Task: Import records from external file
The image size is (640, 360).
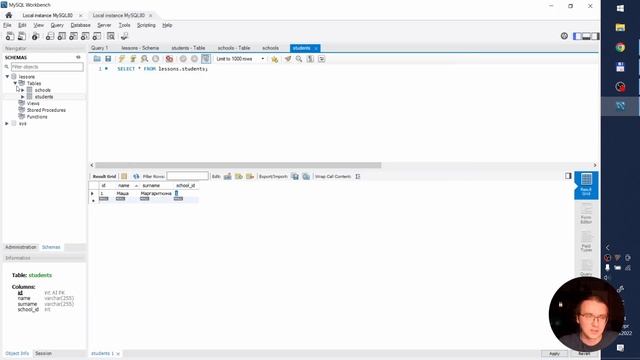Action: click(x=306, y=176)
